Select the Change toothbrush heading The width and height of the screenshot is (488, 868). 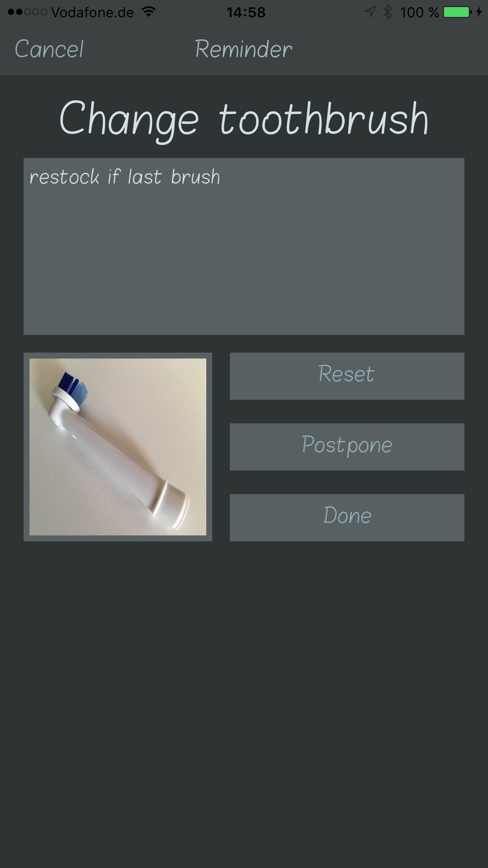[x=244, y=119]
